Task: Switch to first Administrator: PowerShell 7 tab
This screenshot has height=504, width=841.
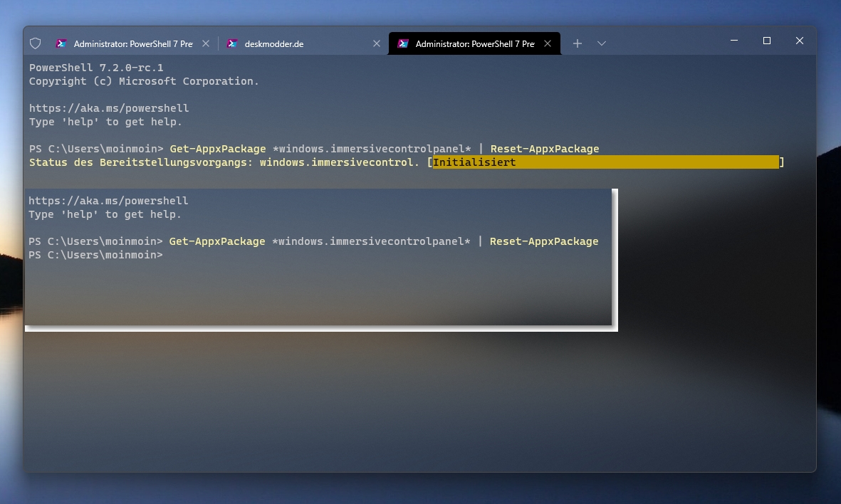Action: tap(132, 43)
